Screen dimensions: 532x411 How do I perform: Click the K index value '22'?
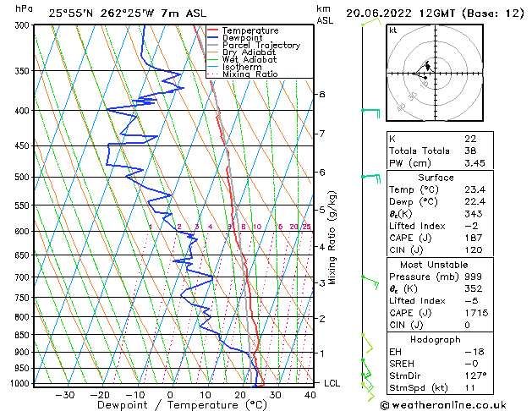tap(470, 139)
